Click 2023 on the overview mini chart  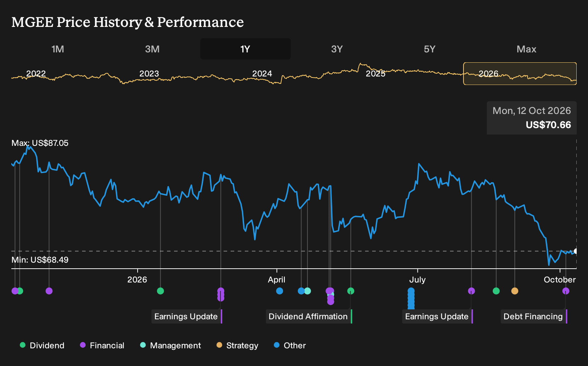click(149, 74)
